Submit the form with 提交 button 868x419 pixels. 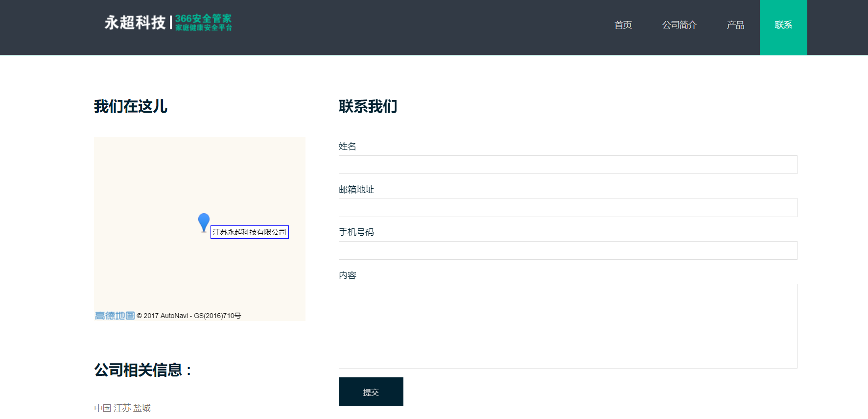371,392
